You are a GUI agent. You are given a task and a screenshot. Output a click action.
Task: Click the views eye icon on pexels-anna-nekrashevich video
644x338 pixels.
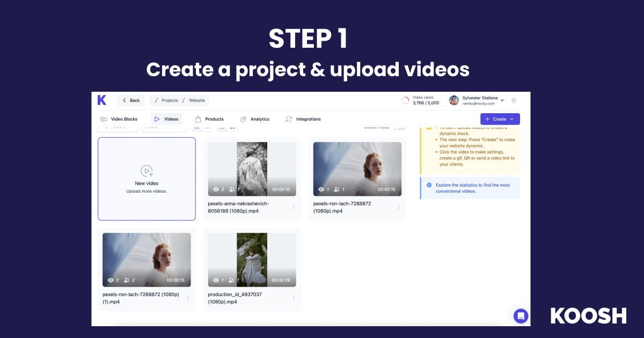(x=216, y=189)
